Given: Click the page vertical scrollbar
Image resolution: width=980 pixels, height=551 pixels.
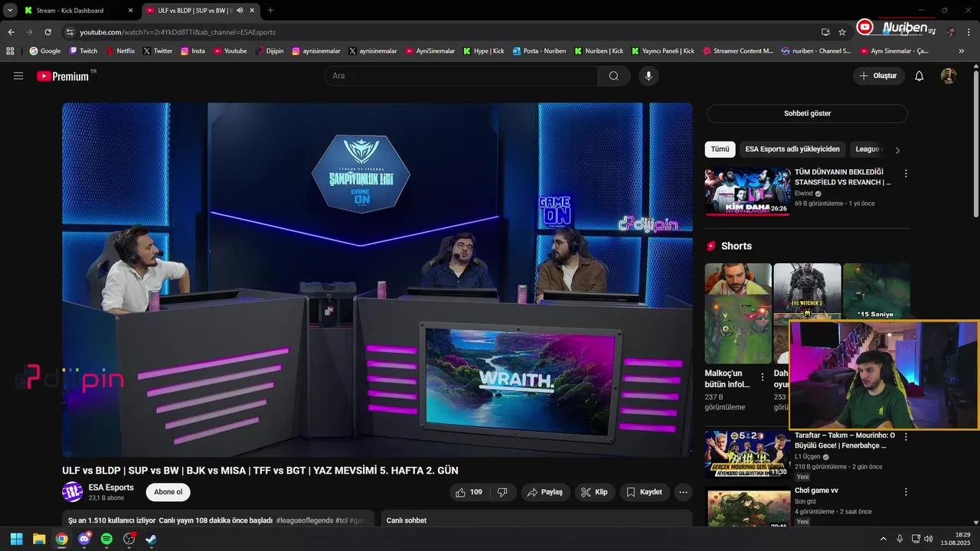Looking at the screenshot, I should point(975,144).
